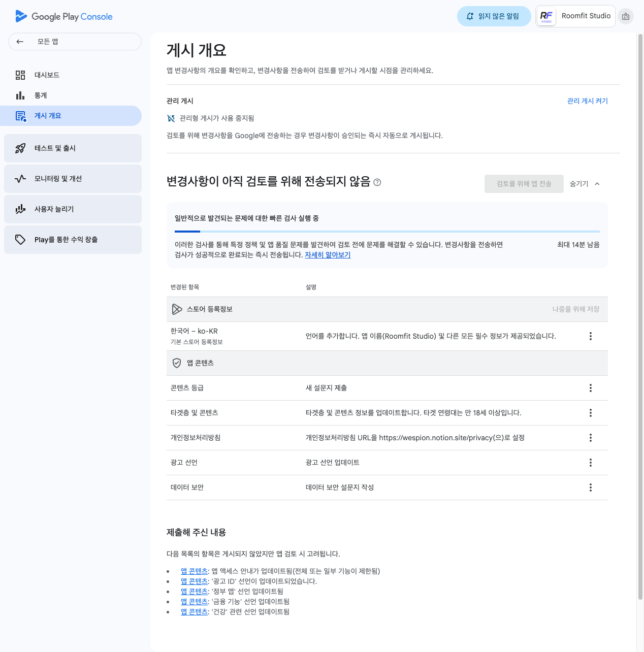The height and width of the screenshot is (652, 644).
Task: Turn on managed publishing via 관리 게시 켜기
Action: click(587, 101)
